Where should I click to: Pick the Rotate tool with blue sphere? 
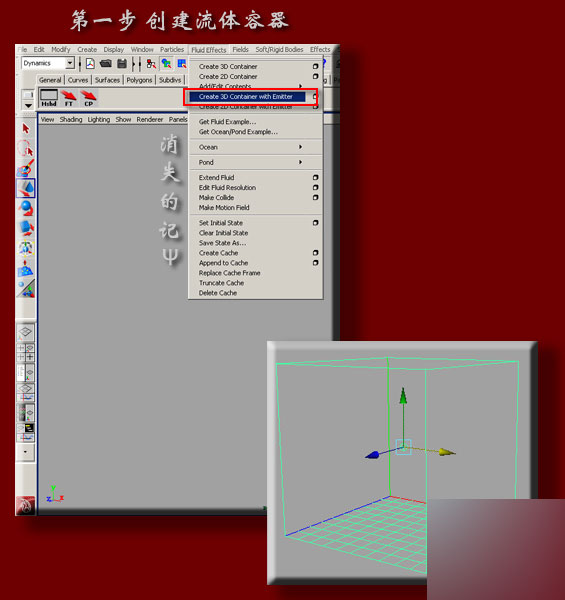click(26, 208)
